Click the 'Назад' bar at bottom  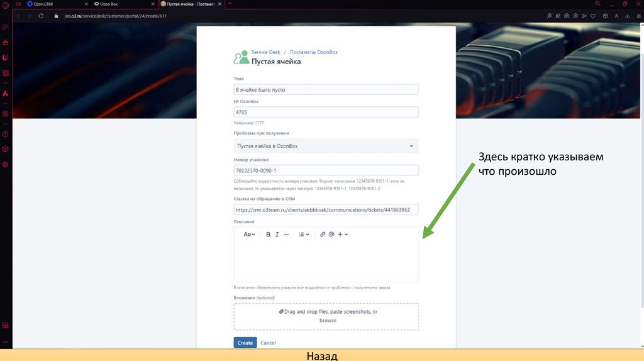(x=322, y=355)
